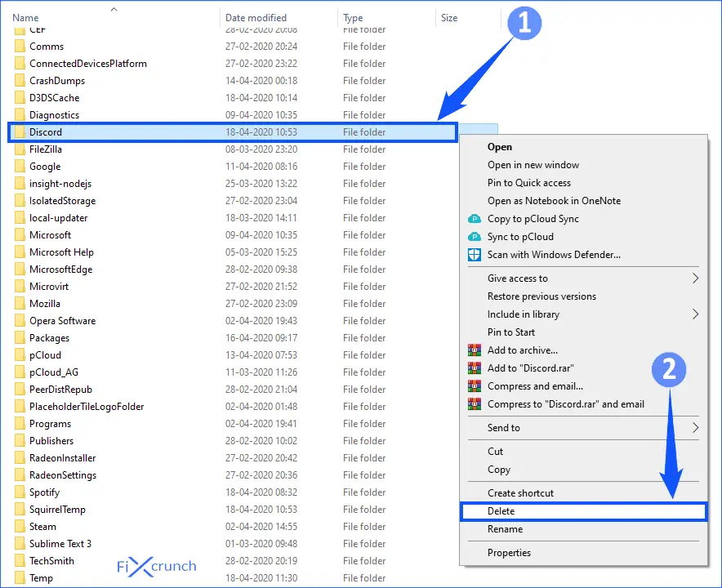Click the Windows Defender shield icon
Viewport: 722px width, 588px height.
point(475,255)
